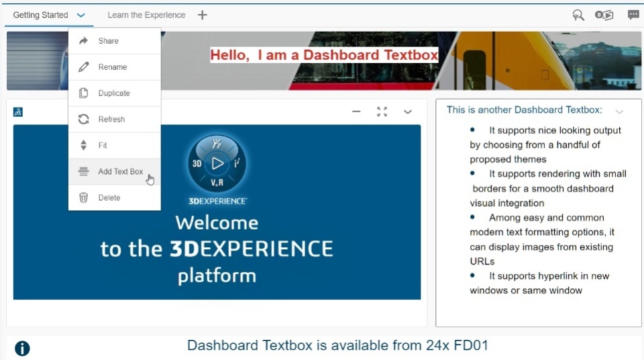Screen dimensions: 644x360
Task: Choose Rename from the tab menu
Action: point(115,67)
